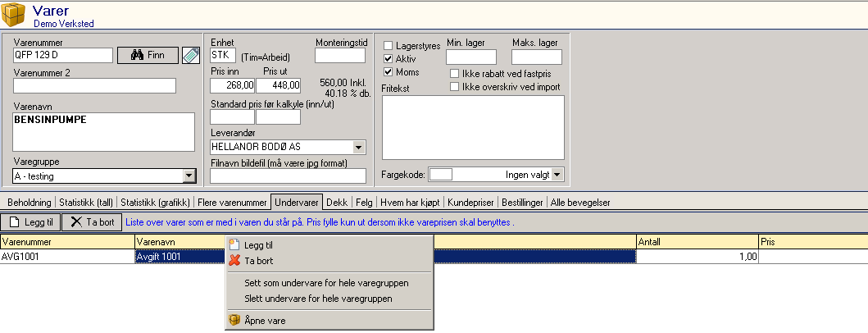Click the Varenummer 2 input field
The height and width of the screenshot is (333, 868).
pos(94,86)
